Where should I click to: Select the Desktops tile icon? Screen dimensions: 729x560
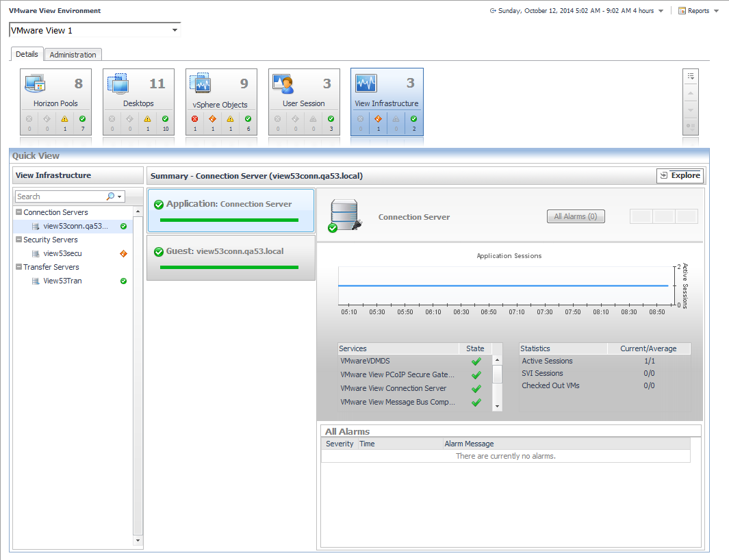[118, 84]
